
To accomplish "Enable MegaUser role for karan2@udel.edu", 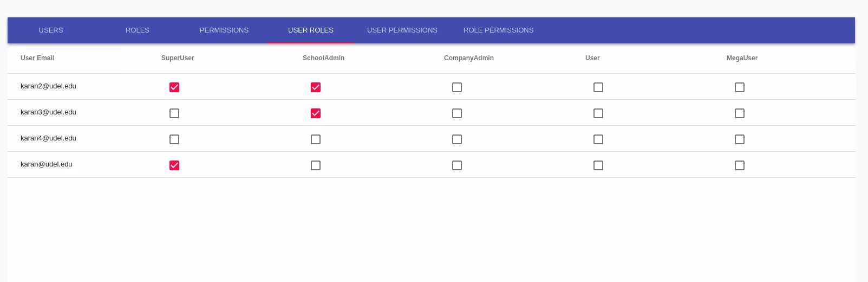I will [x=740, y=87].
